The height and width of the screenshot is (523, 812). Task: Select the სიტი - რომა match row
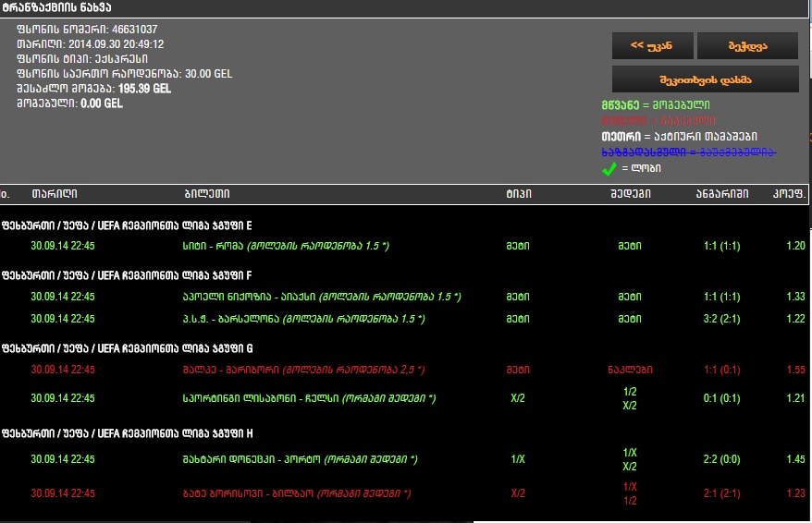(x=404, y=246)
